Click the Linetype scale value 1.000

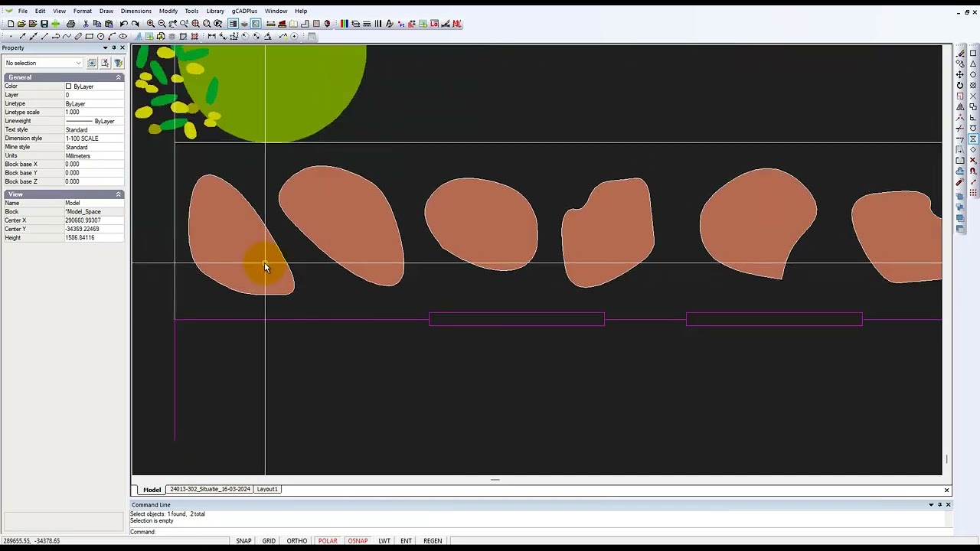pos(93,112)
